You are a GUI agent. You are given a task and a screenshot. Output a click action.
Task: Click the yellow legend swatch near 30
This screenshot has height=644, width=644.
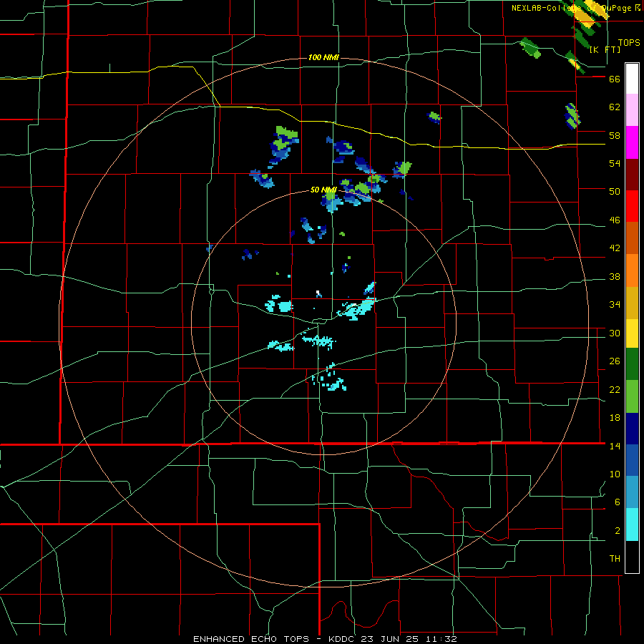coord(632,333)
